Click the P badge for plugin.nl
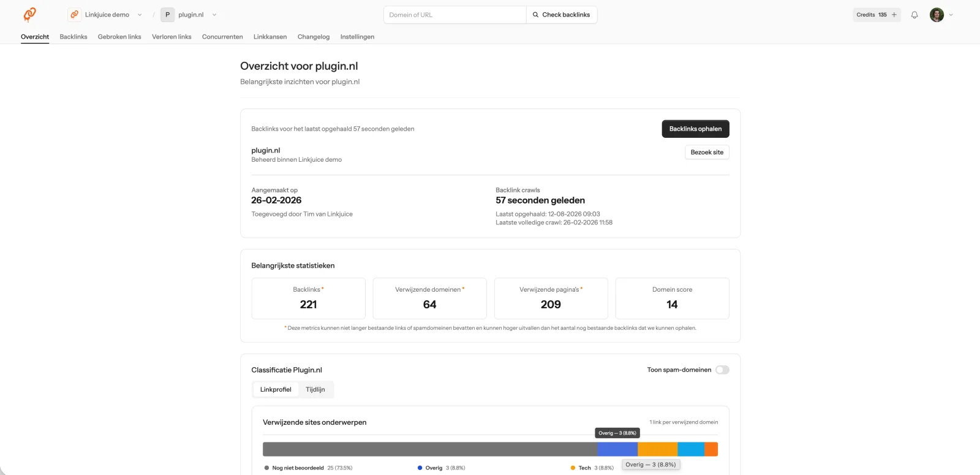The height and width of the screenshot is (475, 980). [167, 15]
